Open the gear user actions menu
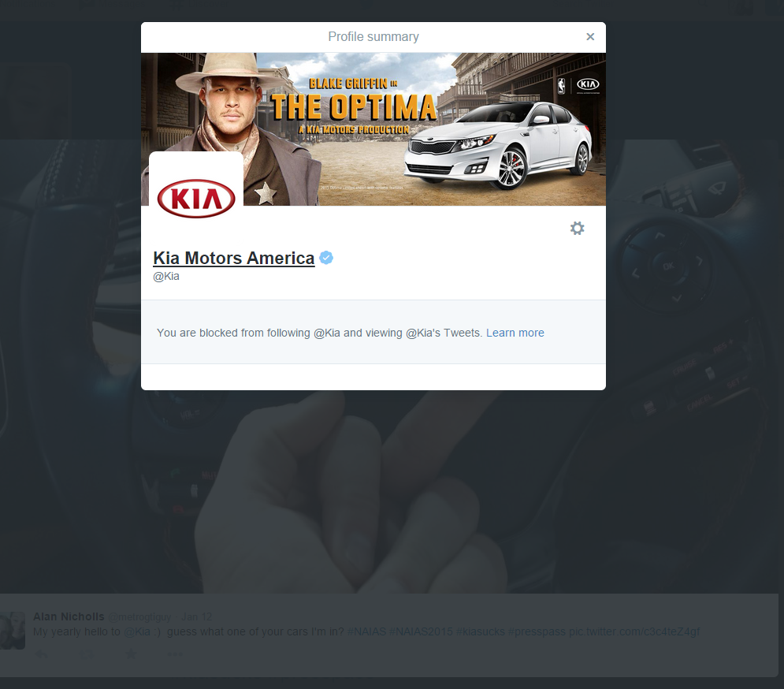 click(x=577, y=228)
